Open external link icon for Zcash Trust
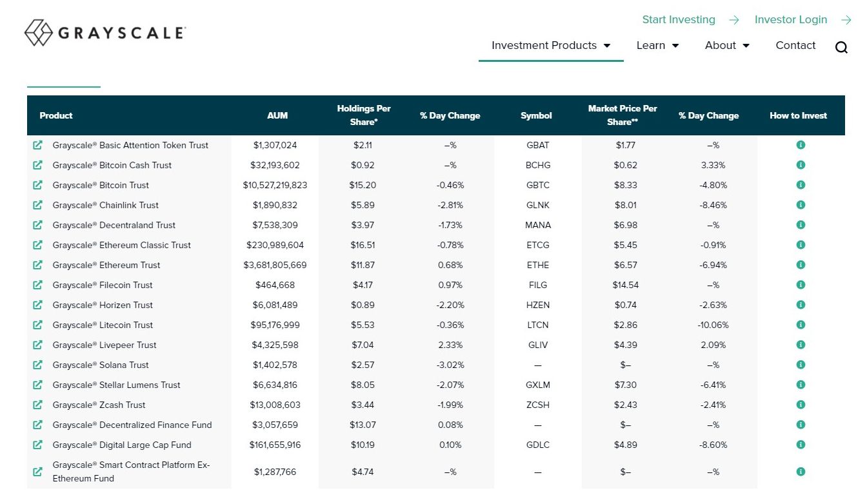Screen dimensions: 867x504 click(37, 405)
